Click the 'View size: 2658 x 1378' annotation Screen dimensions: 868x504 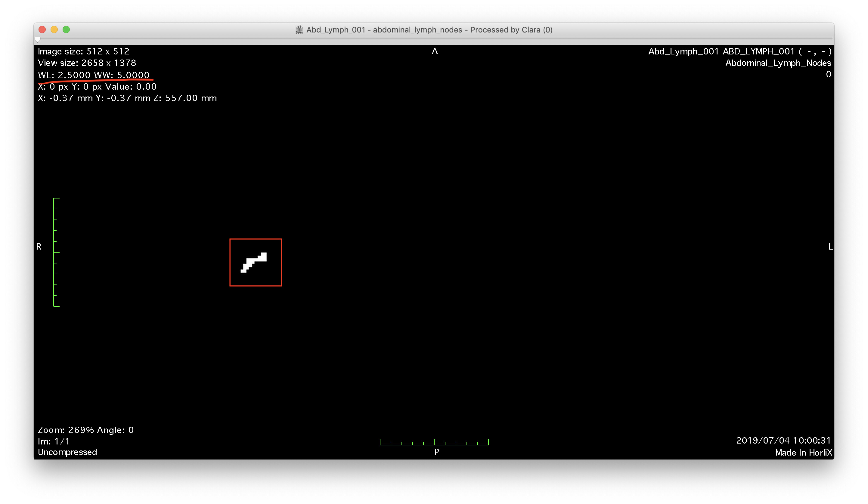coord(87,63)
